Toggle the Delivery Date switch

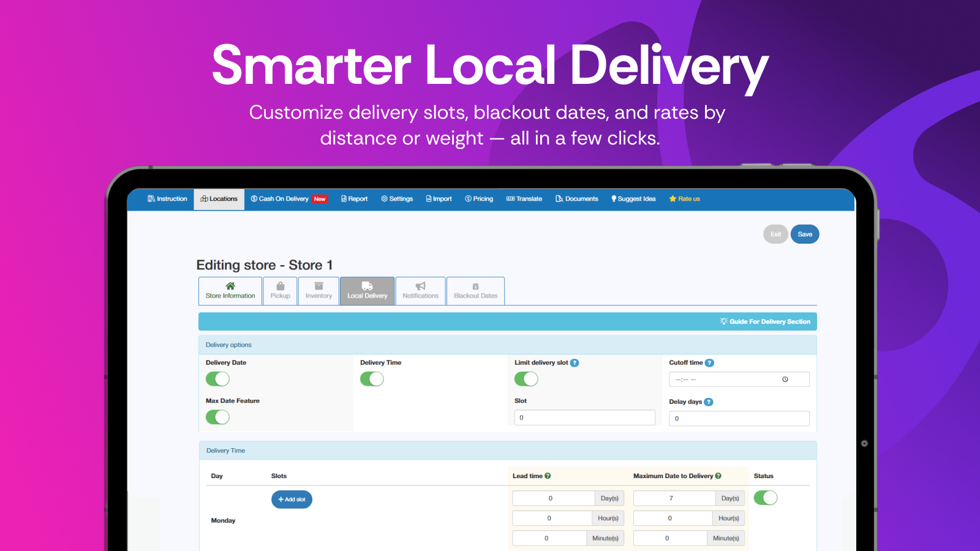point(217,379)
